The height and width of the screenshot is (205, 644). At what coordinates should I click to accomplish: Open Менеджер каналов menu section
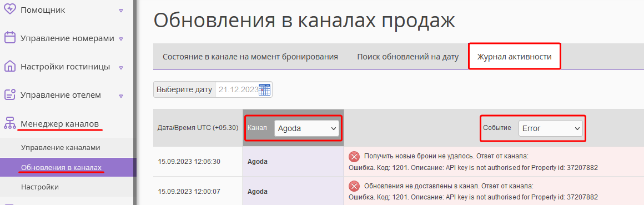(x=60, y=123)
